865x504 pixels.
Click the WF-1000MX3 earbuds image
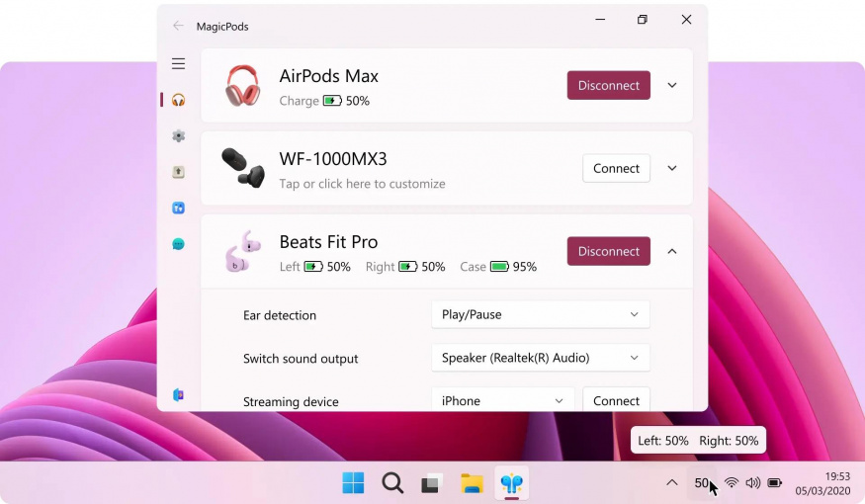click(243, 167)
